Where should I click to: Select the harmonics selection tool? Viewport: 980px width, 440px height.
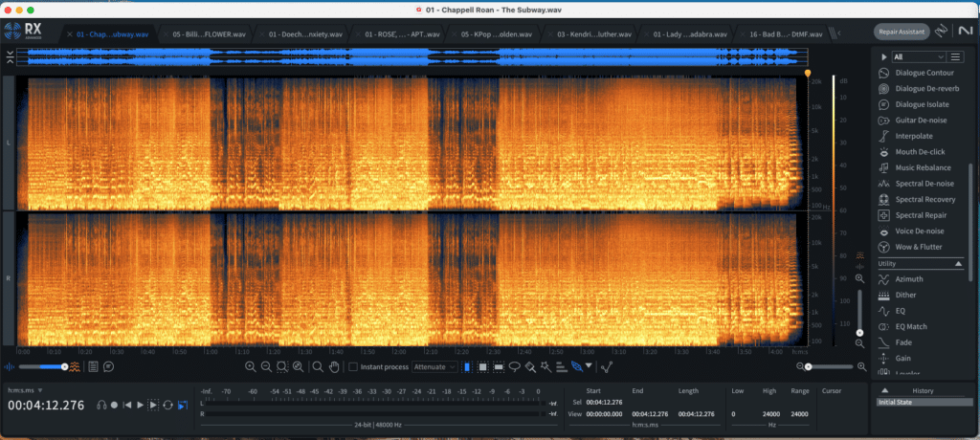(x=561, y=367)
